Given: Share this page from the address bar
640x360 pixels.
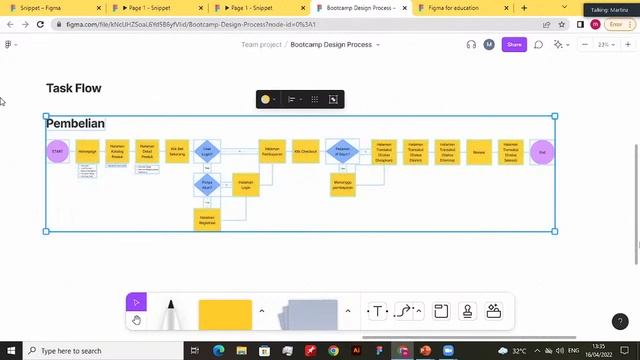Looking at the screenshot, I should [x=547, y=24].
